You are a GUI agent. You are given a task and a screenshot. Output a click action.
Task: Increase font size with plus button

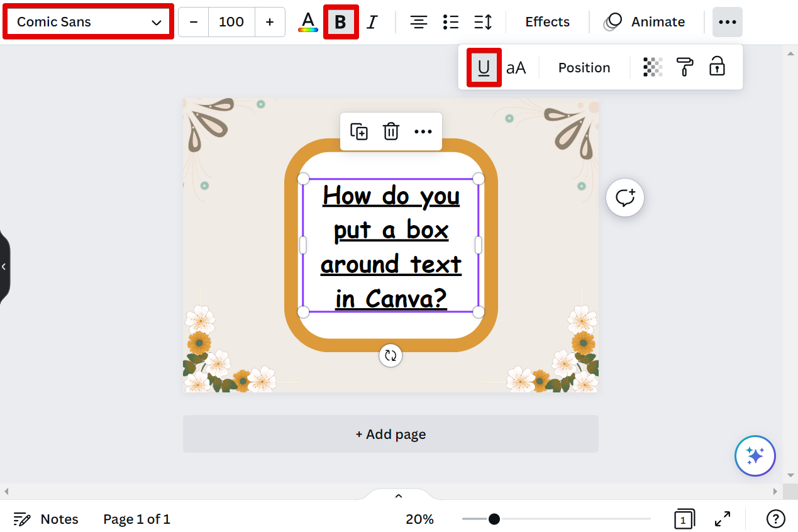[x=270, y=22]
